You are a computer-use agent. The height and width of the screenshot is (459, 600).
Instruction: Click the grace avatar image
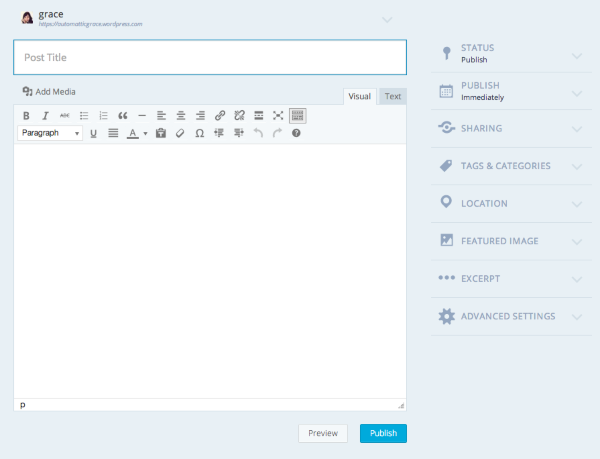tap(27, 18)
